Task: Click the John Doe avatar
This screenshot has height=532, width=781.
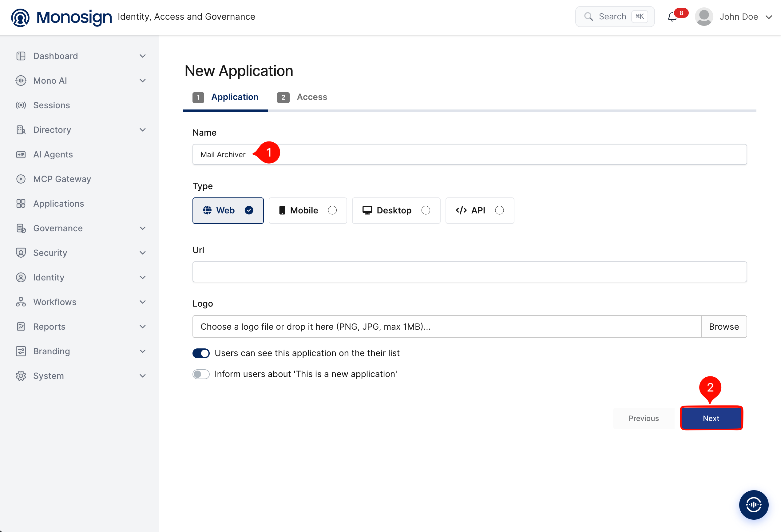Action: click(x=704, y=17)
